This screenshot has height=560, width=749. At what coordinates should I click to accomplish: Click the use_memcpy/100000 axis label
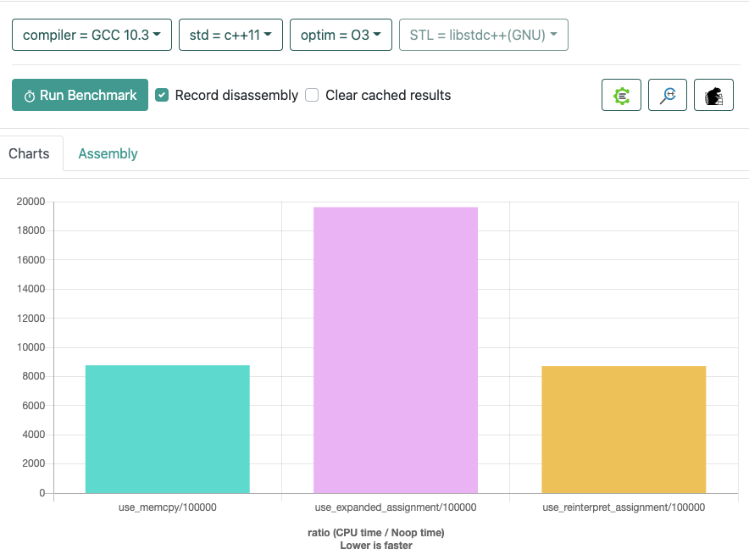click(x=168, y=507)
